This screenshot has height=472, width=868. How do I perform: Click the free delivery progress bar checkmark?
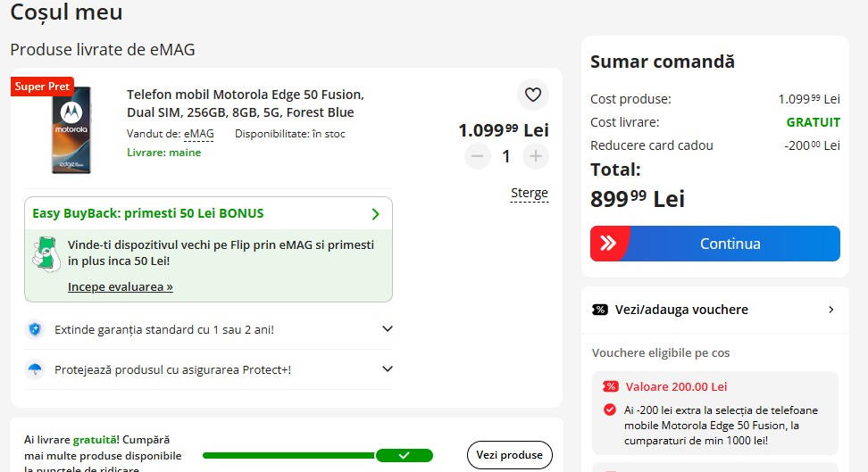point(405,455)
